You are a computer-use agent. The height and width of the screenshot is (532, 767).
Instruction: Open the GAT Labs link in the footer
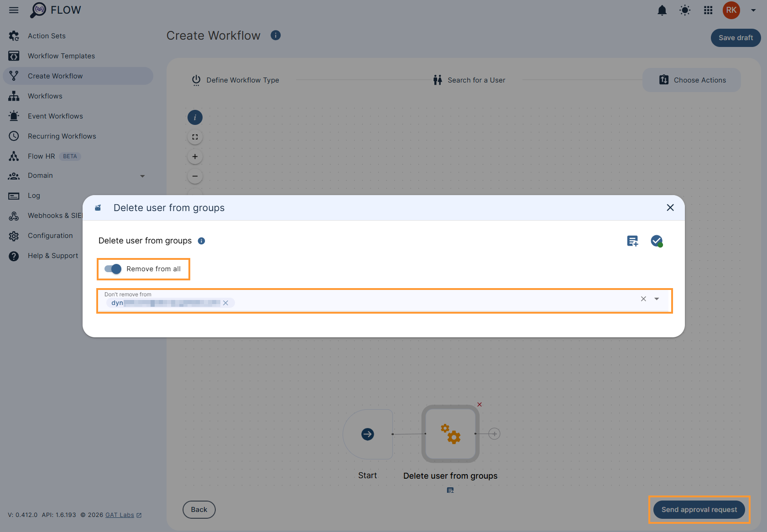[120, 515]
